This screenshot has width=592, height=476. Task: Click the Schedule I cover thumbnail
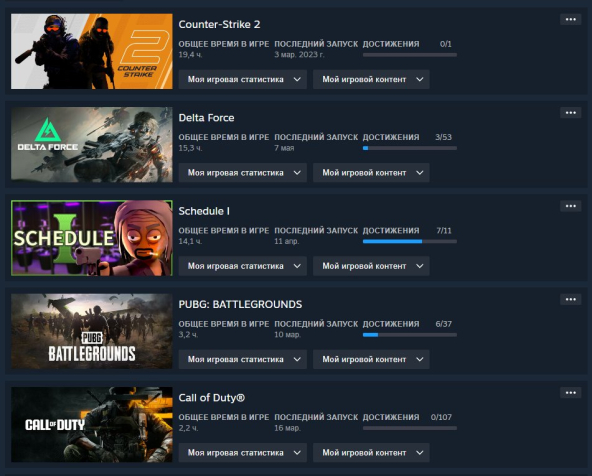[92, 238]
